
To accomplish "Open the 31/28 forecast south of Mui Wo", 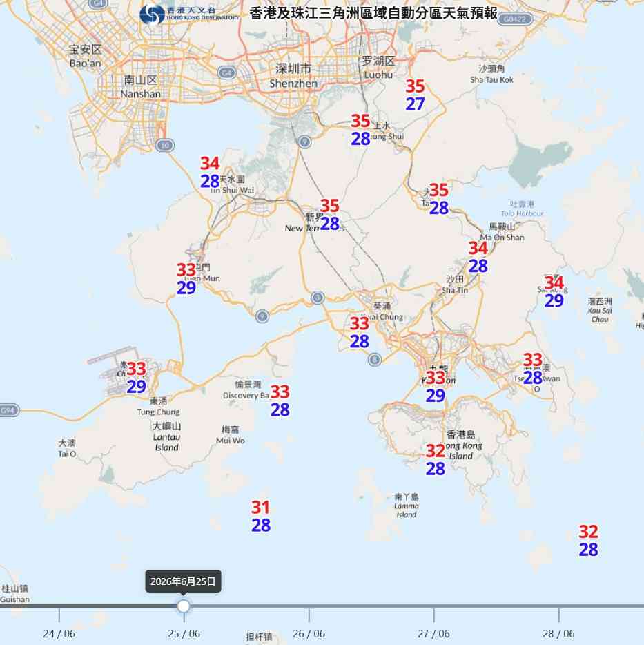I will (261, 517).
